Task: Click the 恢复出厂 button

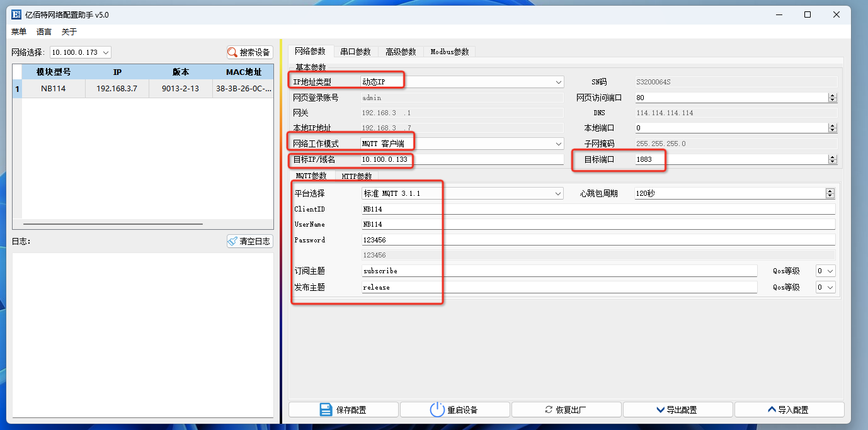Action: tap(566, 409)
